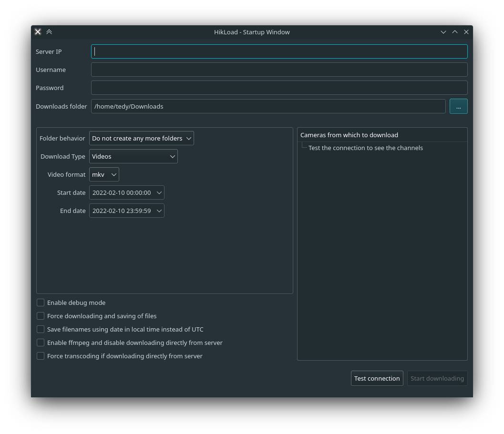
Task: Open the End date picker dropdown
Action: point(127,211)
